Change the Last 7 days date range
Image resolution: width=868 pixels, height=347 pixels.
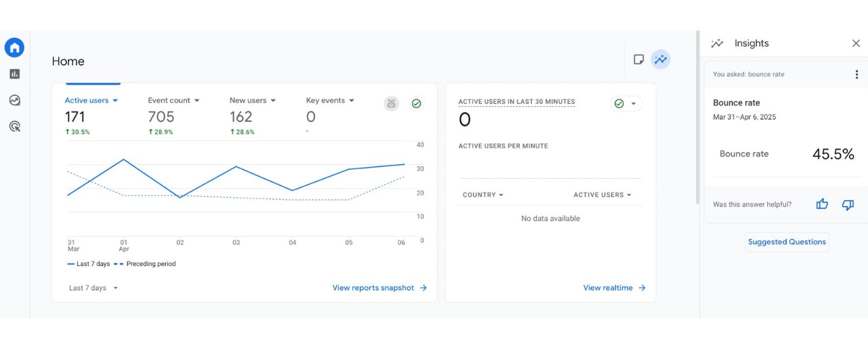pyautogui.click(x=92, y=287)
